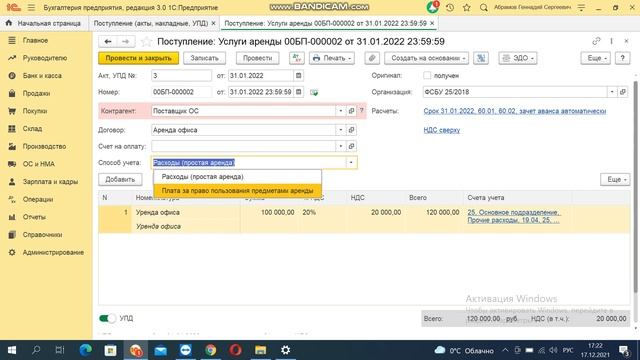The height and width of the screenshot is (360, 640).
Task: Open the Печать dropdown button
Action: tap(332, 58)
